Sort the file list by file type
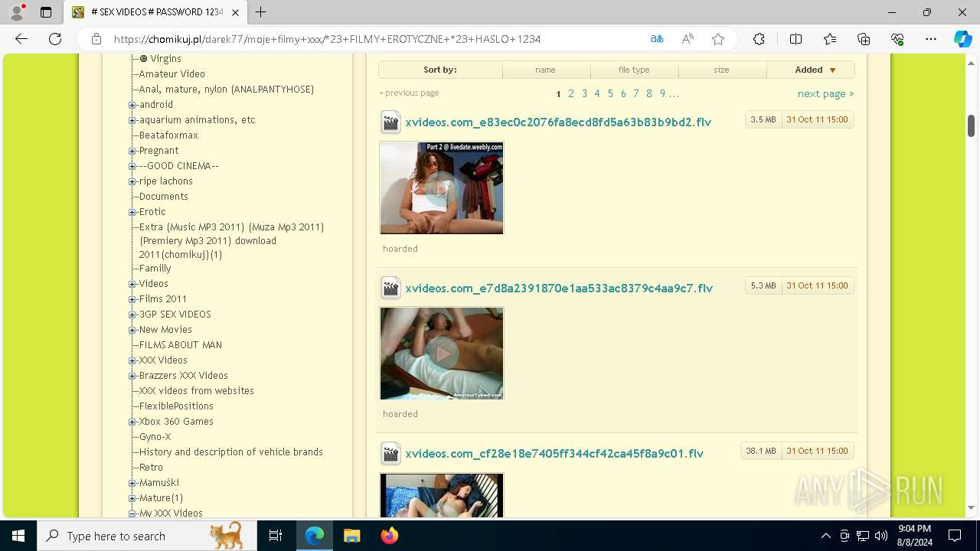980x551 pixels. pos(634,70)
